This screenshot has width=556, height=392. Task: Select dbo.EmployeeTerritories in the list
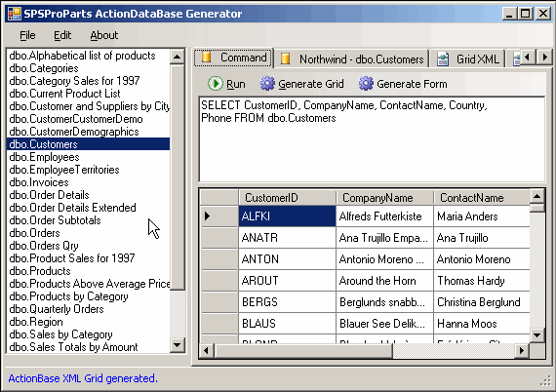[88, 170]
